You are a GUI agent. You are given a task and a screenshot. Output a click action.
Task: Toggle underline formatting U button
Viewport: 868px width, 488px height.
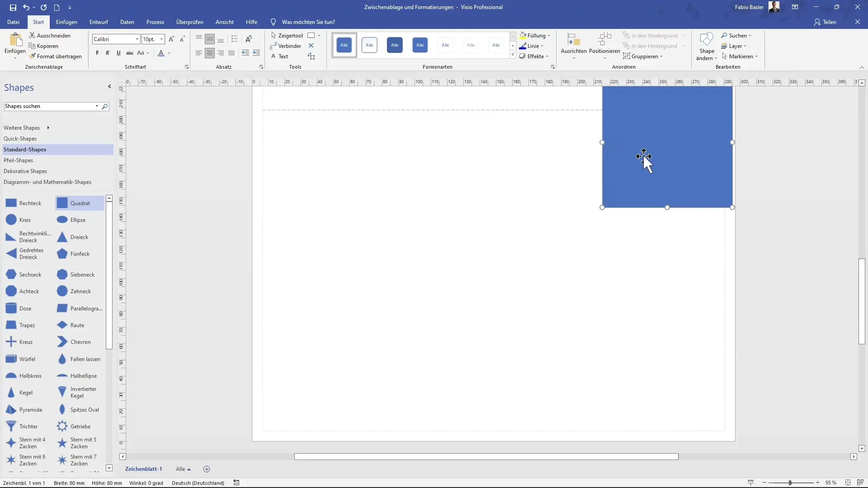118,53
